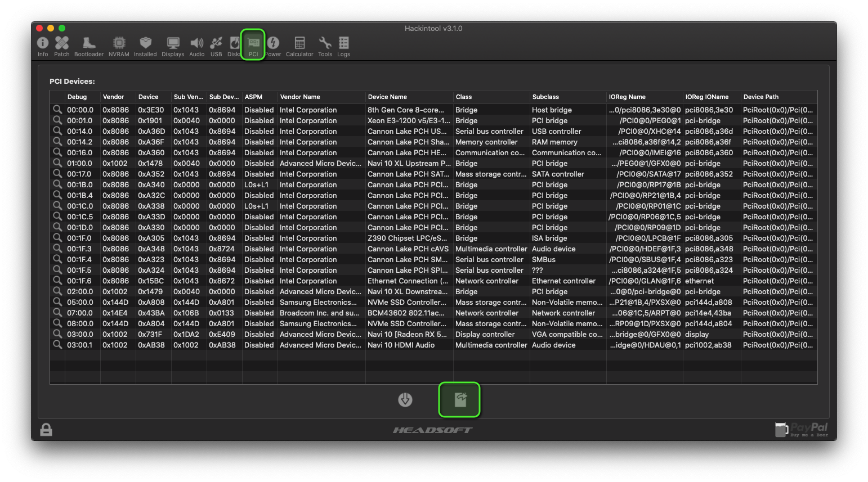
Task: Select the Ethernet Connection device row
Action: [408, 281]
